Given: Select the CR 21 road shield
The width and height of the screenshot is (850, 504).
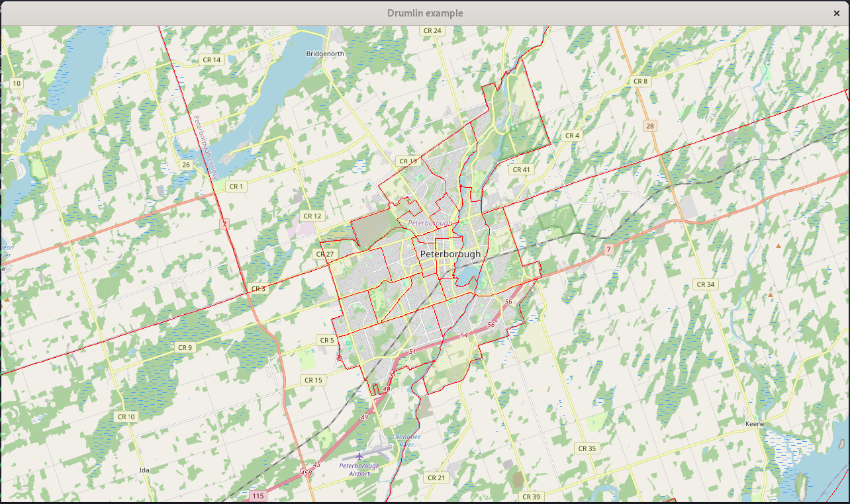Looking at the screenshot, I should pyautogui.click(x=436, y=478).
